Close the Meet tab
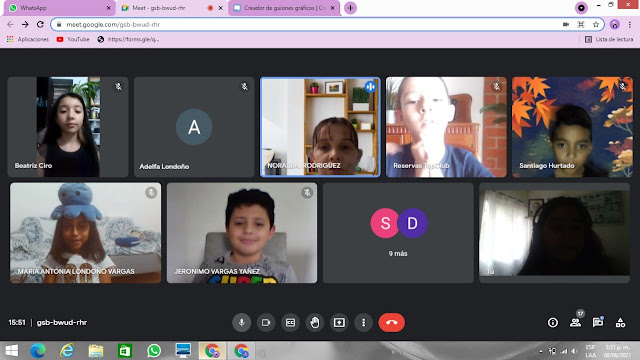 click(x=221, y=8)
